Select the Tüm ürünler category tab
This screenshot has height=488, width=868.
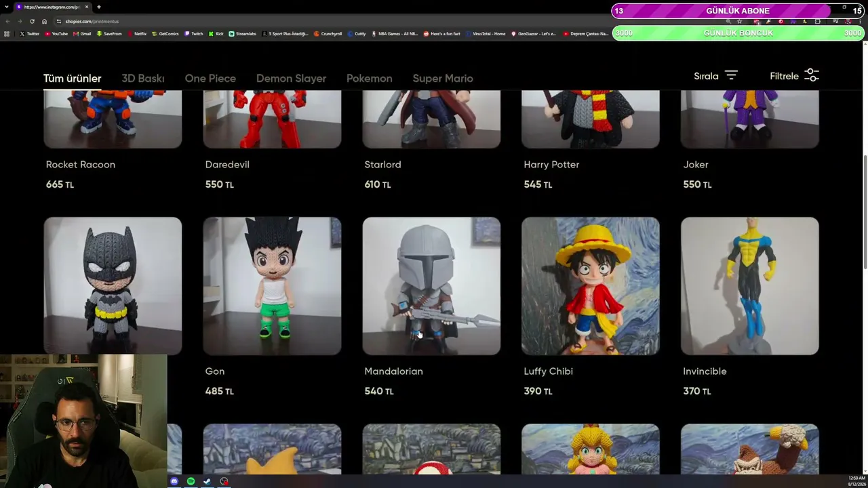click(73, 79)
